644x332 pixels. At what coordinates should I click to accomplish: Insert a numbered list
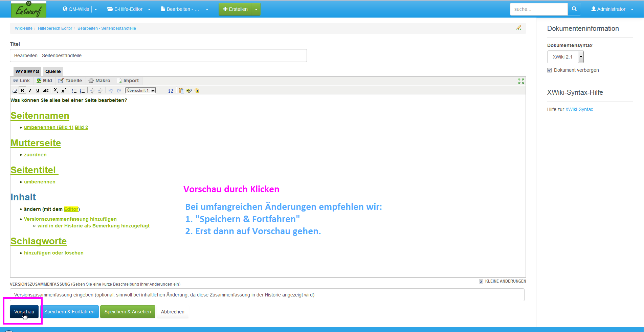82,91
